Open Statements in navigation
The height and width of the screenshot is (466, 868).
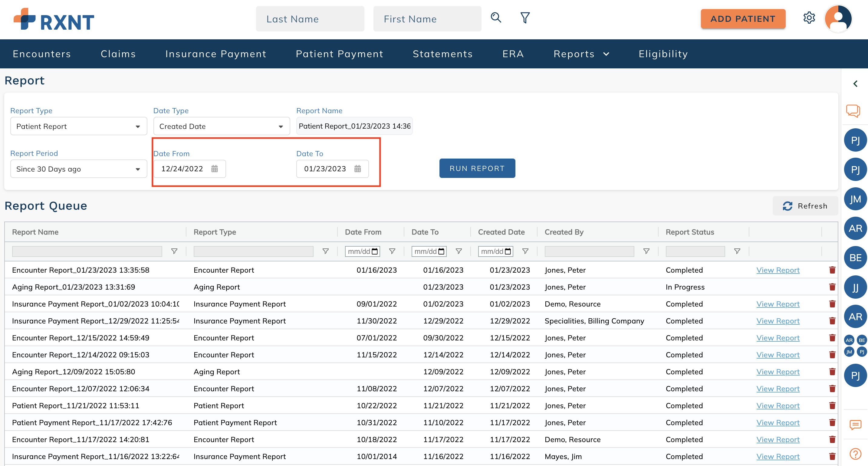[443, 54]
